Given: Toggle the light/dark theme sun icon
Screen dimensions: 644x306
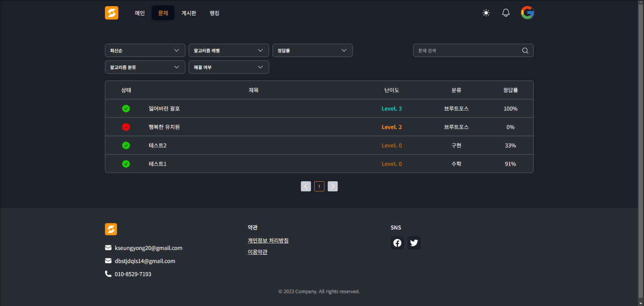Looking at the screenshot, I should tap(486, 13).
